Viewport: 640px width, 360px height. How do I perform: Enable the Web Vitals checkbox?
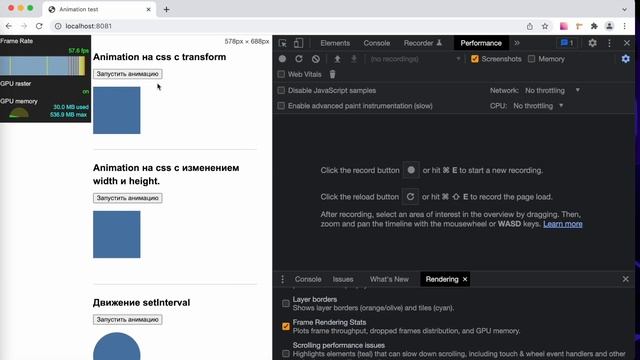click(281, 74)
